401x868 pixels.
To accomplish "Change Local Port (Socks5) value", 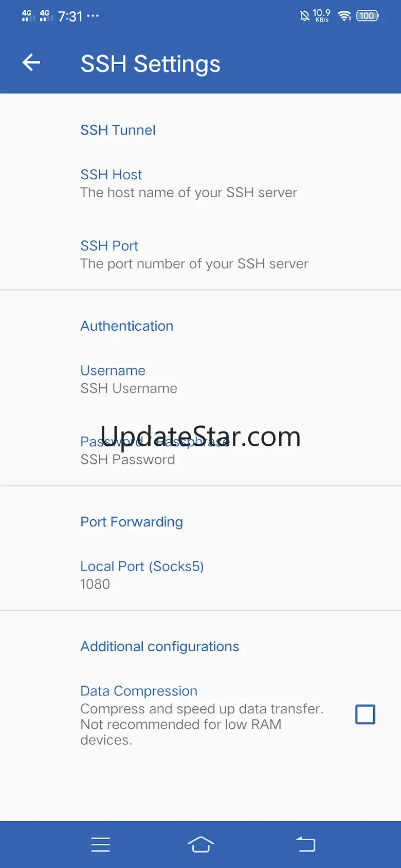I will pyautogui.click(x=142, y=575).
